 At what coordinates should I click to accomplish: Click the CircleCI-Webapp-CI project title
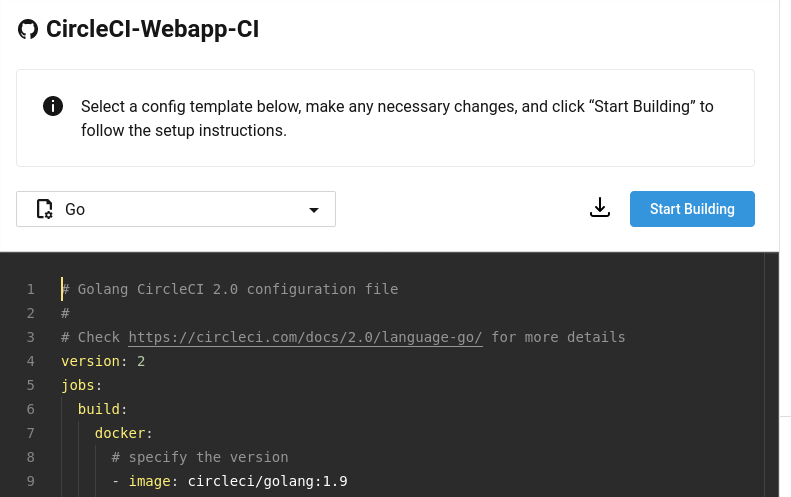(x=152, y=29)
